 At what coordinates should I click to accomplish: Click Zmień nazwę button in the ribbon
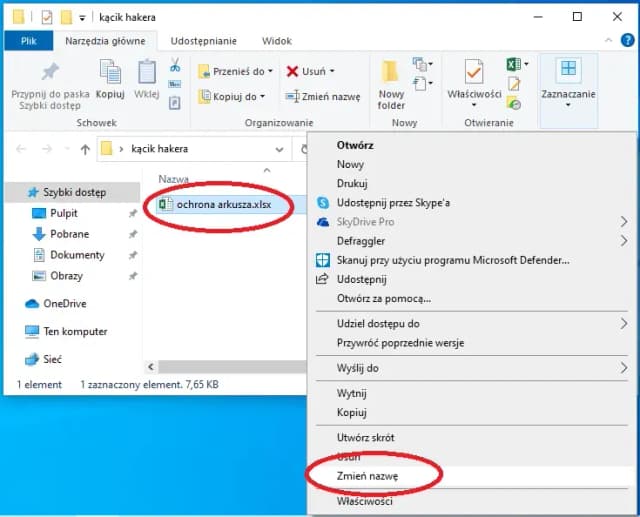coord(322,97)
